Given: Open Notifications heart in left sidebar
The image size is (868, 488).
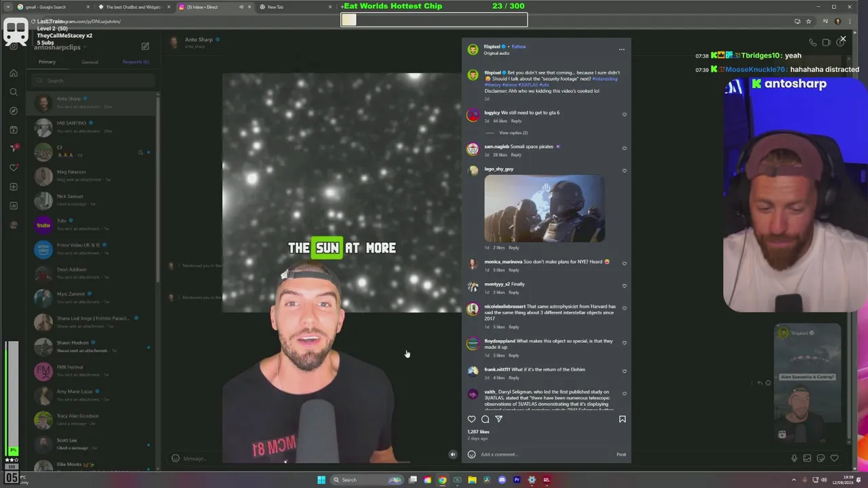Looking at the screenshot, I should click(x=14, y=167).
